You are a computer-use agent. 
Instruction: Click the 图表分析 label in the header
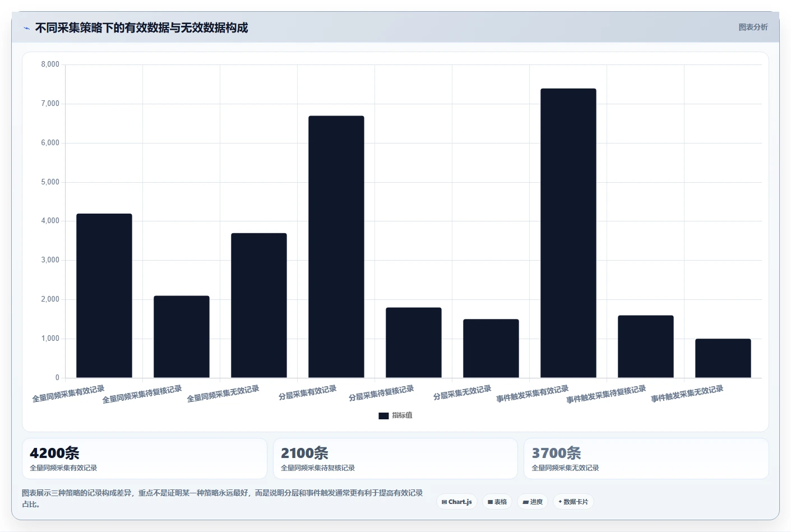coord(753,27)
